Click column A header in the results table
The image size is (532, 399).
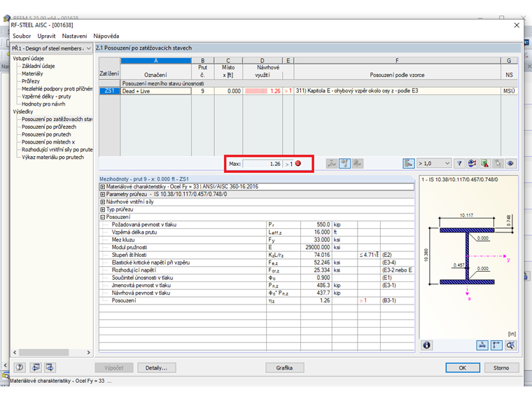(x=156, y=61)
